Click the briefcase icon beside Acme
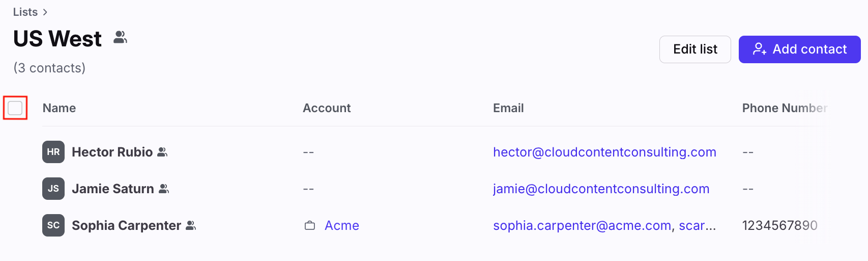The width and height of the screenshot is (868, 261). 310,225
